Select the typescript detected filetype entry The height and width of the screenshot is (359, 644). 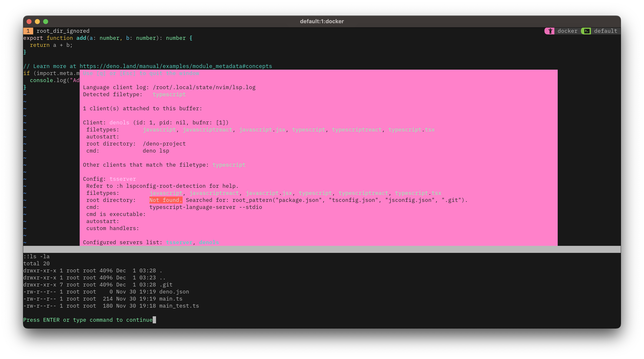coord(169,94)
